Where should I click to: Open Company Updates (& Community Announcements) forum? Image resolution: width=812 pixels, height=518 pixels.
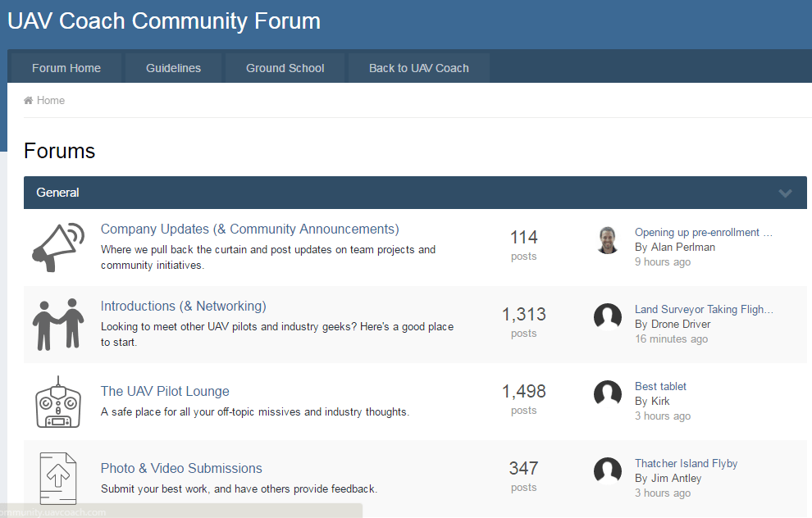[x=249, y=229]
